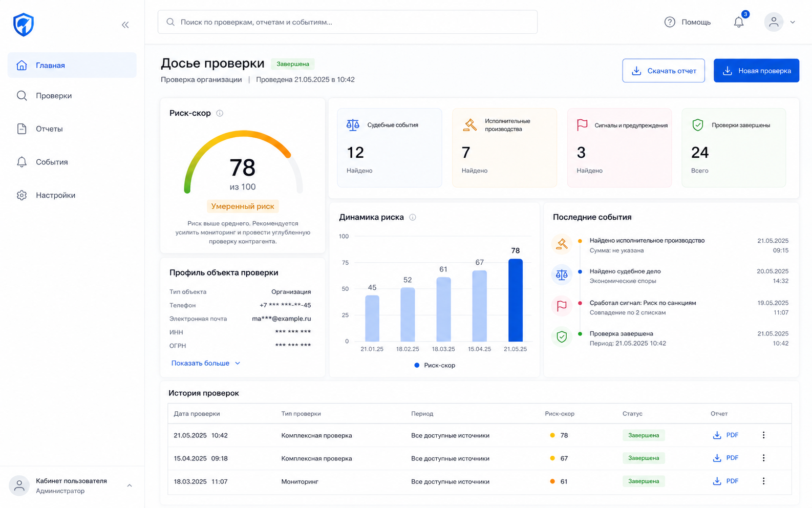This screenshot has height=508, width=812.
Task: Click Скачать отчет button
Action: (664, 71)
